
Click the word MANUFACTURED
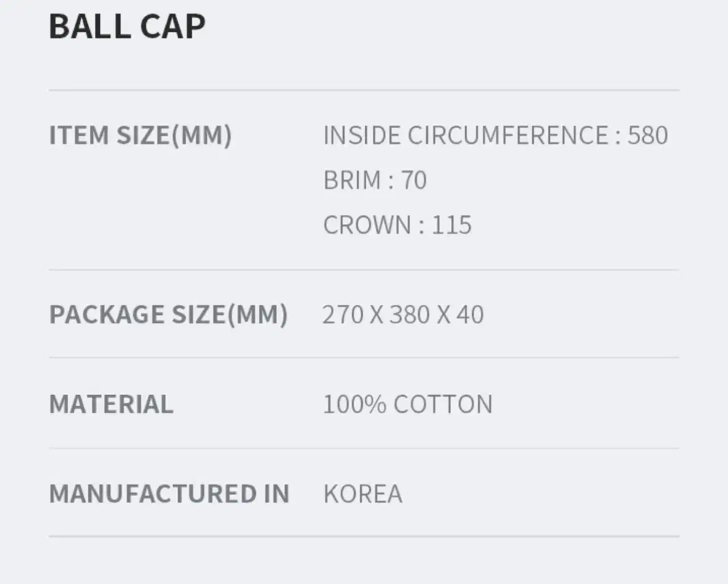coord(153,493)
